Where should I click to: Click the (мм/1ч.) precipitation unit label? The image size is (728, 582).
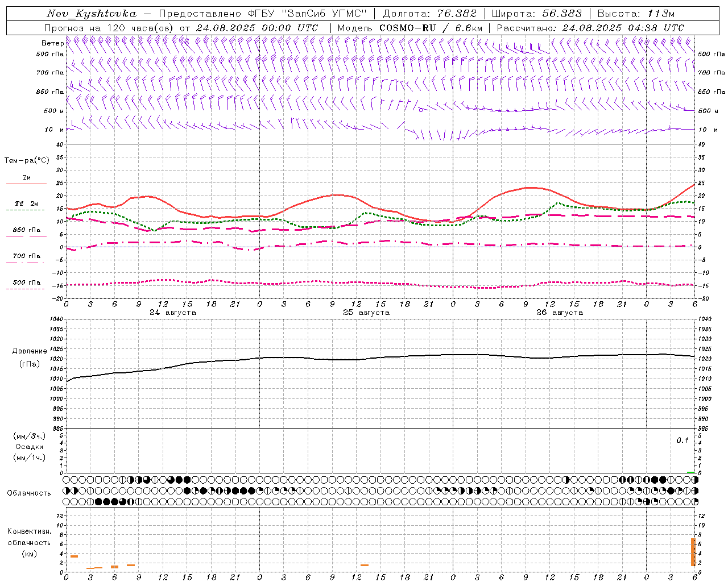[x=30, y=458]
